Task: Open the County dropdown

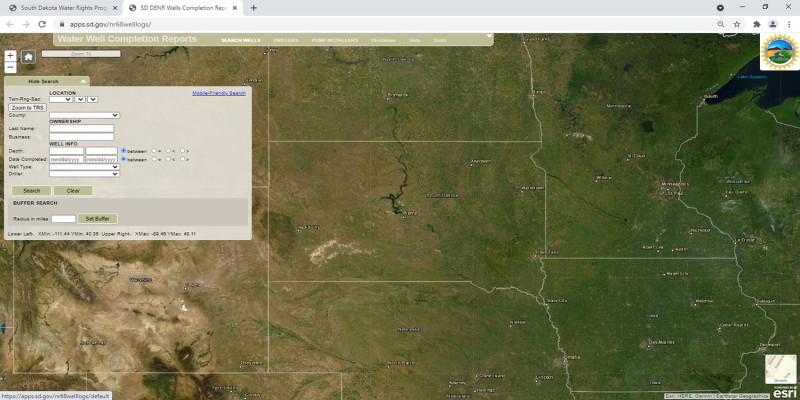Action: click(84, 115)
